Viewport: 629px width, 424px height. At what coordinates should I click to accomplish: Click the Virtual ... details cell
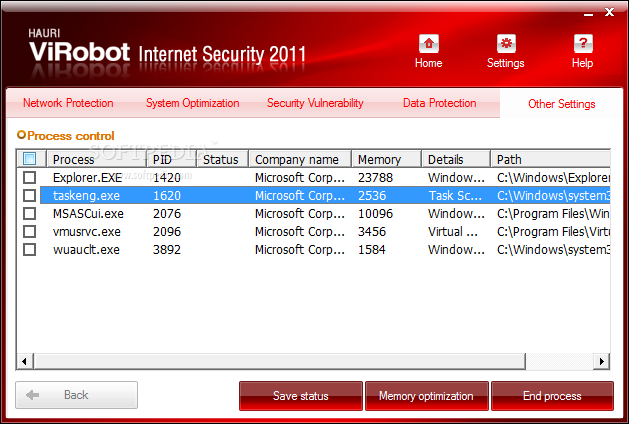[453, 231]
